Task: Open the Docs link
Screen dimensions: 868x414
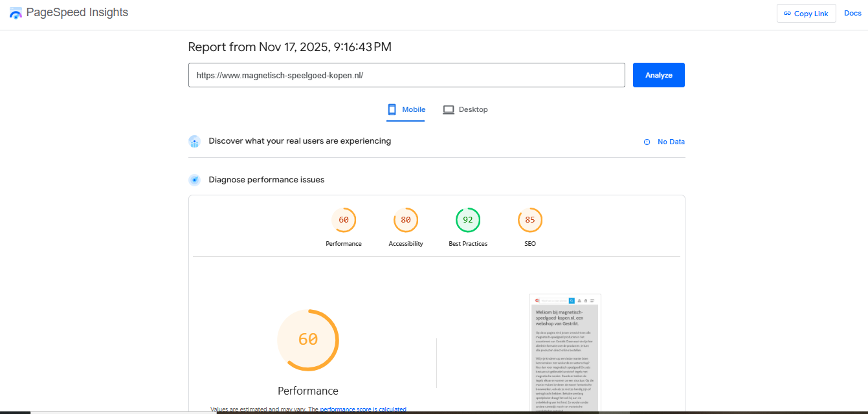Action: 852,13
